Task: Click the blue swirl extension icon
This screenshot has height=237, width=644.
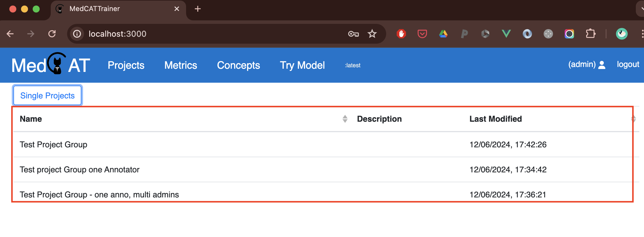Action: pos(527,34)
